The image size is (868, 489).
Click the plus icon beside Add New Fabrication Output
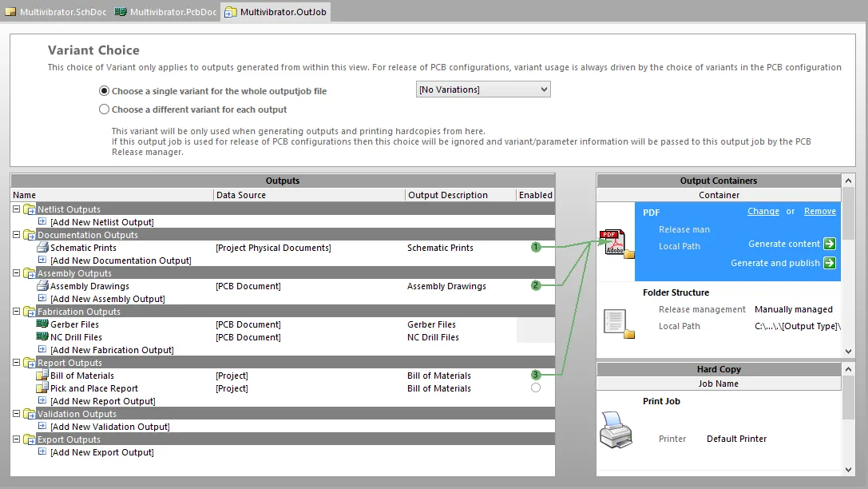pos(42,349)
